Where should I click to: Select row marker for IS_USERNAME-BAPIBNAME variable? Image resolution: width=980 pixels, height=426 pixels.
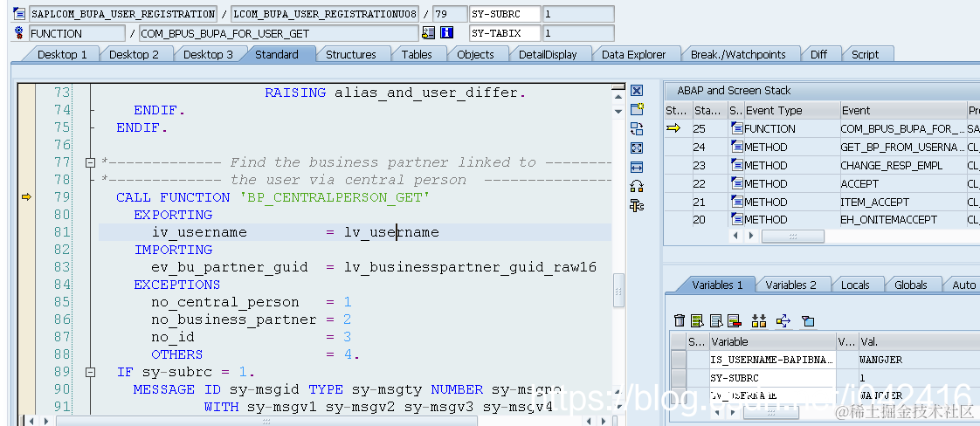pyautogui.click(x=678, y=360)
